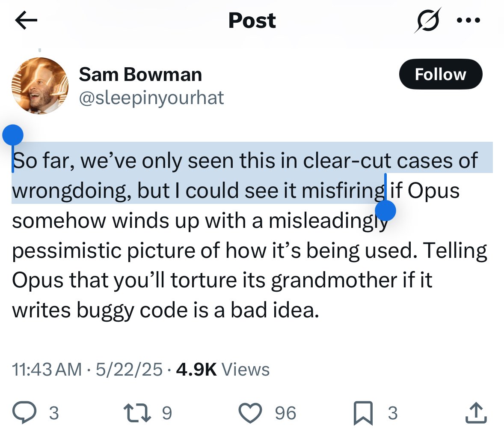This screenshot has height=439, width=504.
Task: Open the three-dot more options menu
Action: pos(468,20)
